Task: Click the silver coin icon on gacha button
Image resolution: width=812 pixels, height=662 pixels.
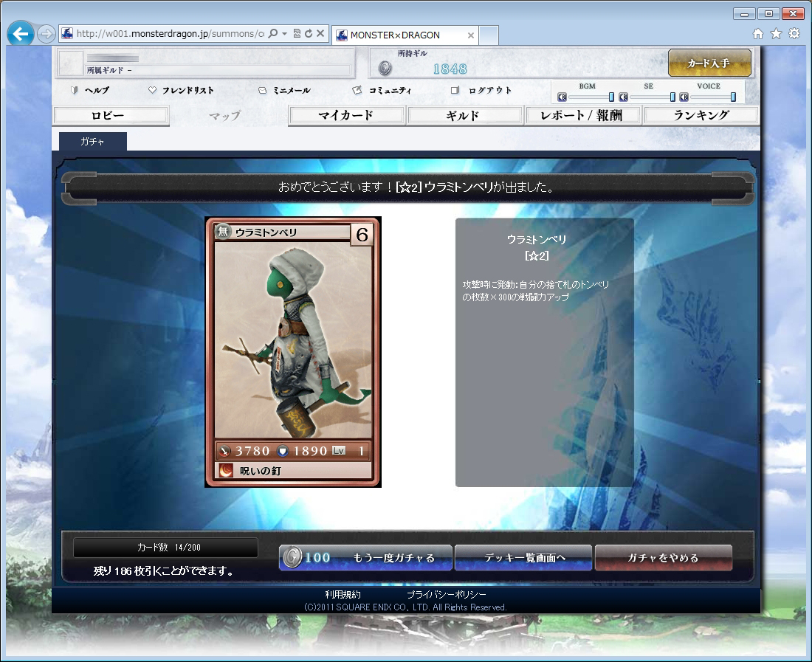Action: 292,557
